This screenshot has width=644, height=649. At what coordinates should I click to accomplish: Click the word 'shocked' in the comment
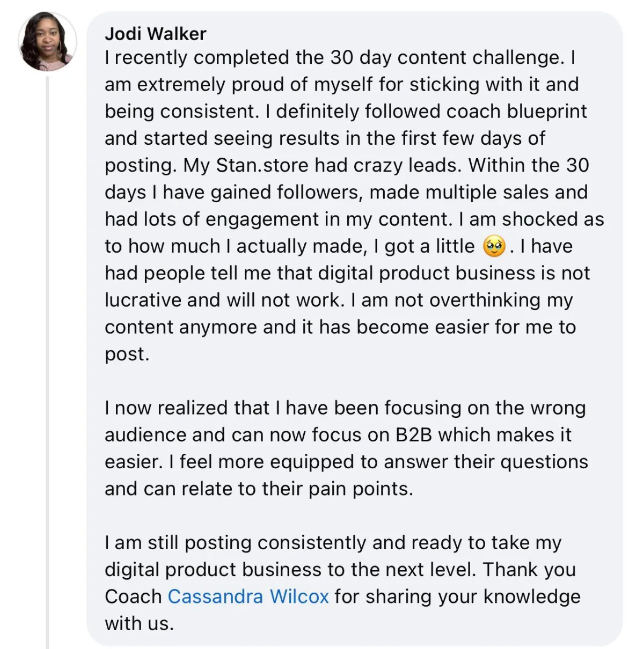point(543,219)
